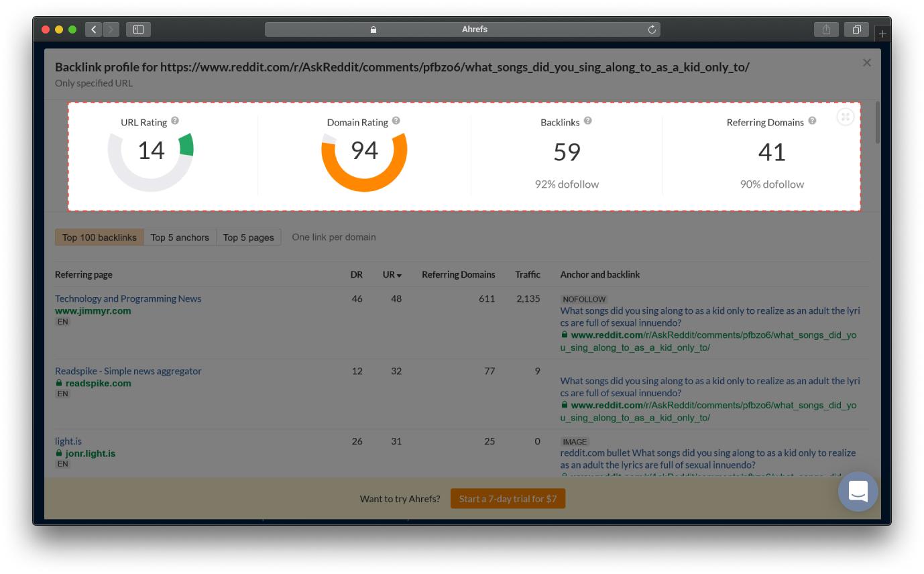Open the light.is row anchor text link

point(708,459)
